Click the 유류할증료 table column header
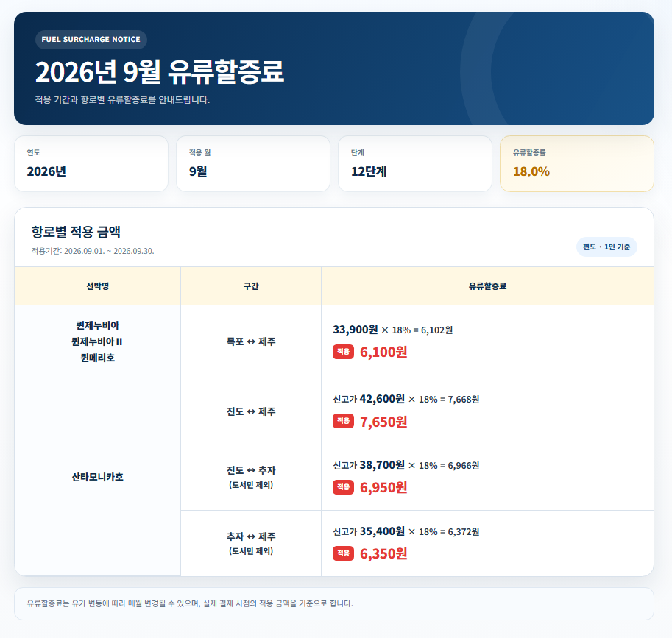 tap(488, 286)
